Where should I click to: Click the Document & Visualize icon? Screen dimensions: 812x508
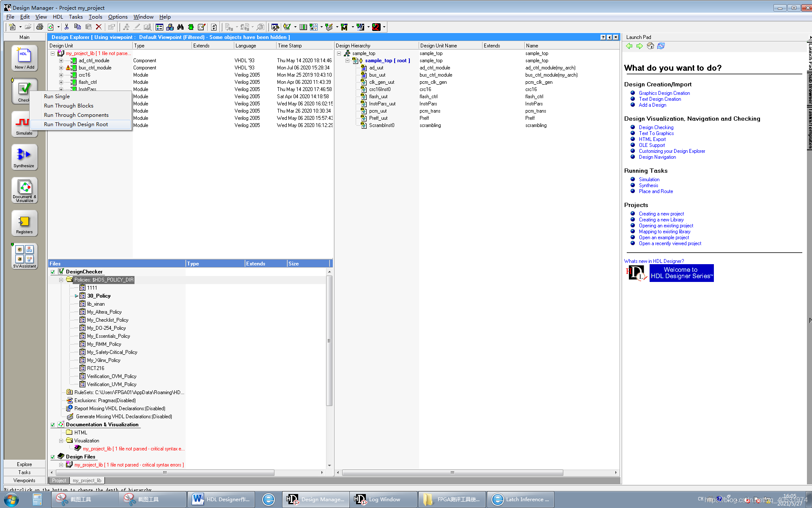pyautogui.click(x=24, y=189)
